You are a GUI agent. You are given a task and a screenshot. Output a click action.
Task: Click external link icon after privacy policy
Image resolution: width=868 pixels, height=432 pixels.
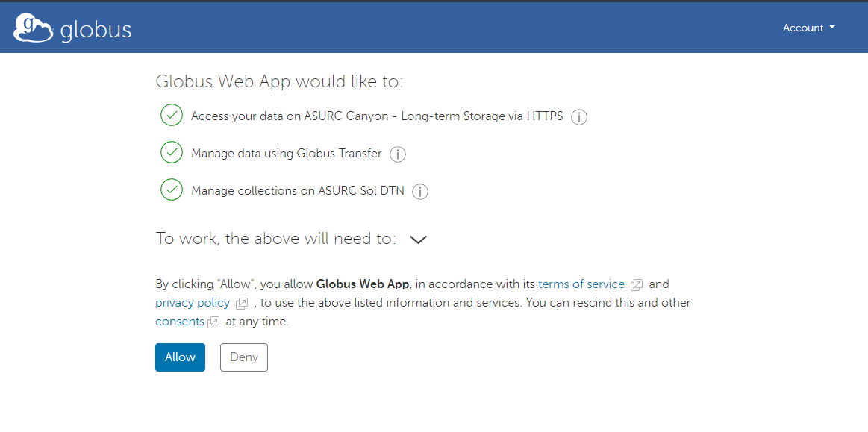(x=242, y=304)
